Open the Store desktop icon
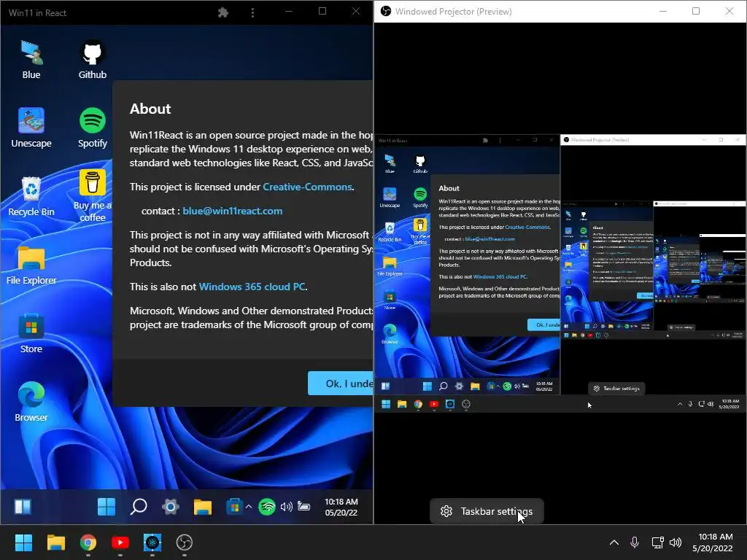The height and width of the screenshot is (560, 747). [x=31, y=333]
